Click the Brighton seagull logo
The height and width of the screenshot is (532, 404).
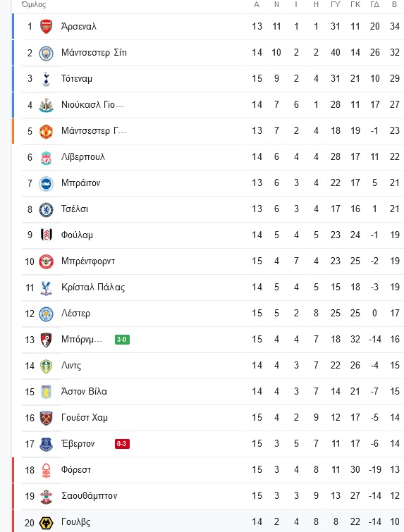[x=46, y=183]
